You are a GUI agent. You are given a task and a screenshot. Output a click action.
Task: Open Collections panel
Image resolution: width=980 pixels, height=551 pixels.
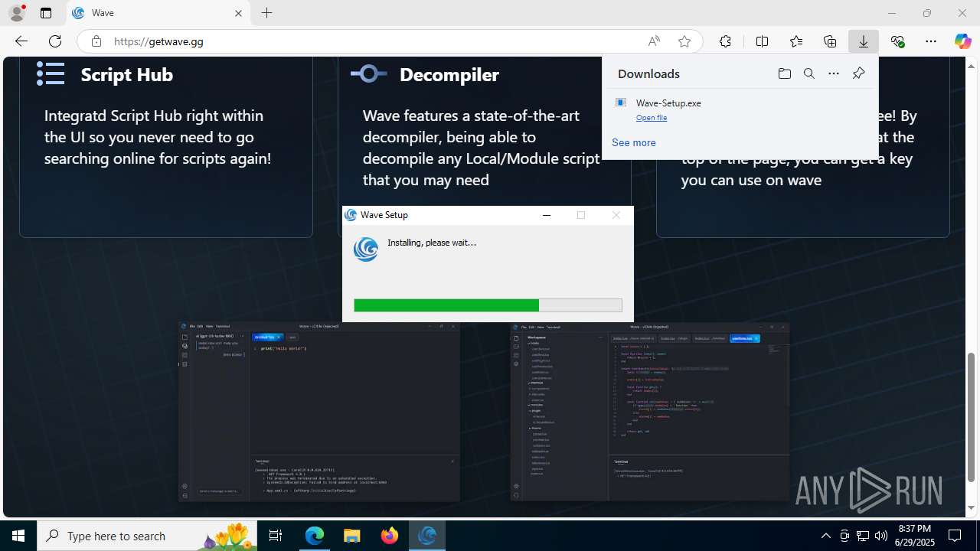[830, 41]
